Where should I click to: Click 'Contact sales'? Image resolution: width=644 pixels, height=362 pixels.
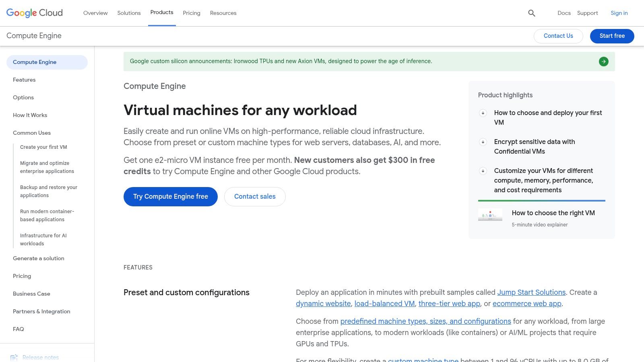click(254, 196)
